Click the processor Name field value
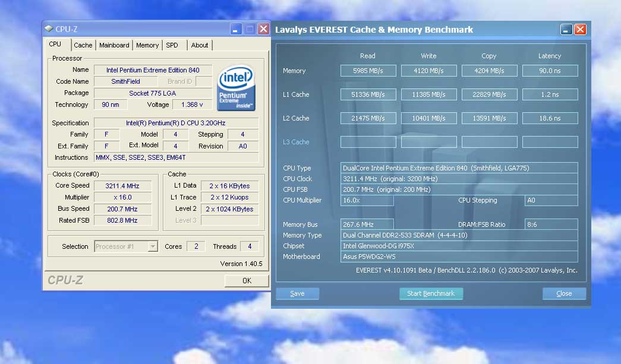621x364 pixels. point(153,70)
